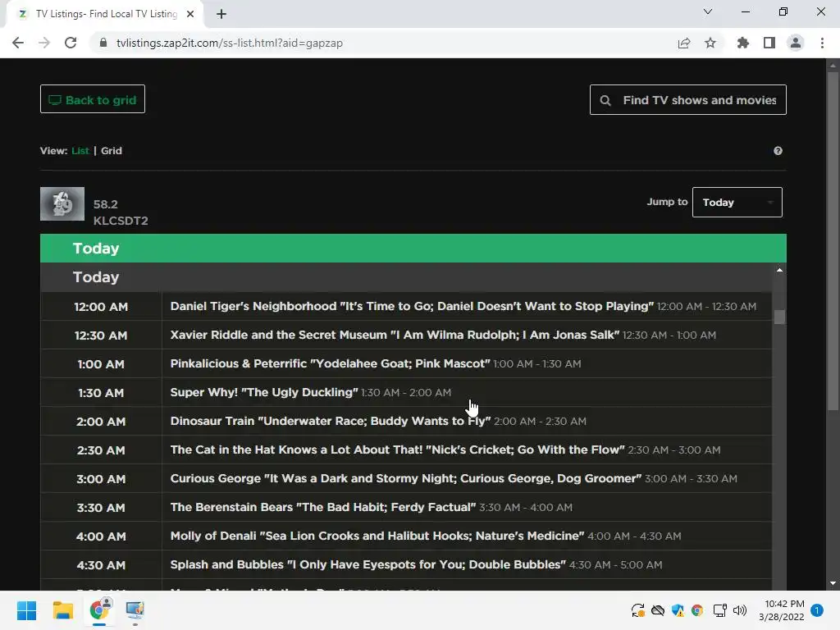Click the cloud OneDrive tray icon
This screenshot has width=840, height=630.
tap(658, 610)
